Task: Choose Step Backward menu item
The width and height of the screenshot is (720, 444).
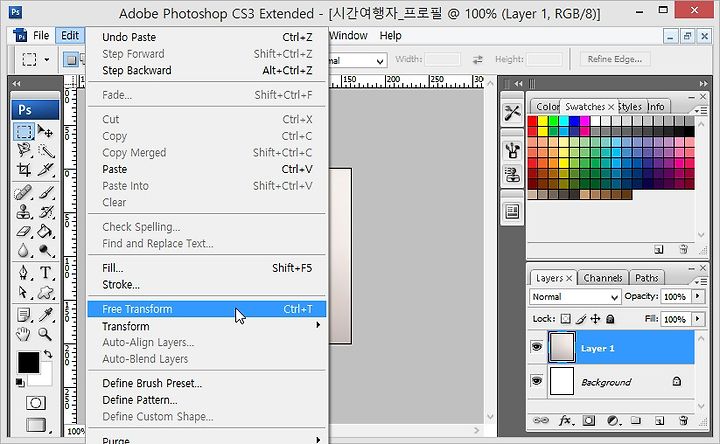Action: tap(207, 70)
